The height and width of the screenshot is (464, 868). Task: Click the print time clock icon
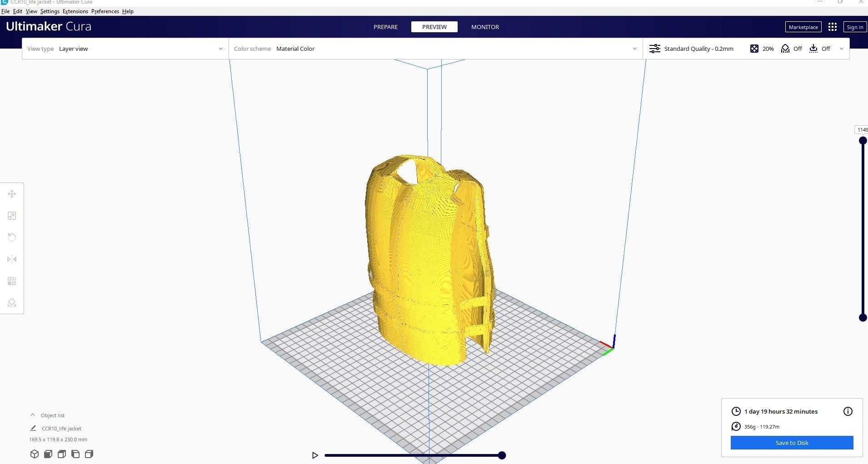[x=736, y=411]
